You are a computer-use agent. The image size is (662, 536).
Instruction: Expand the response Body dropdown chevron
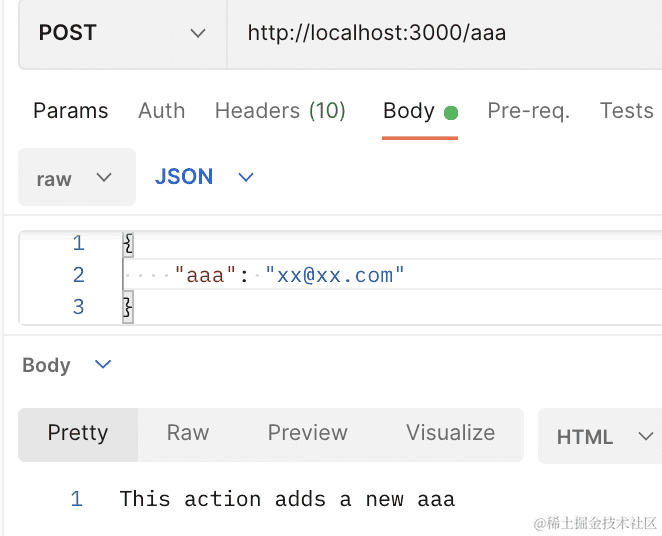coord(102,365)
